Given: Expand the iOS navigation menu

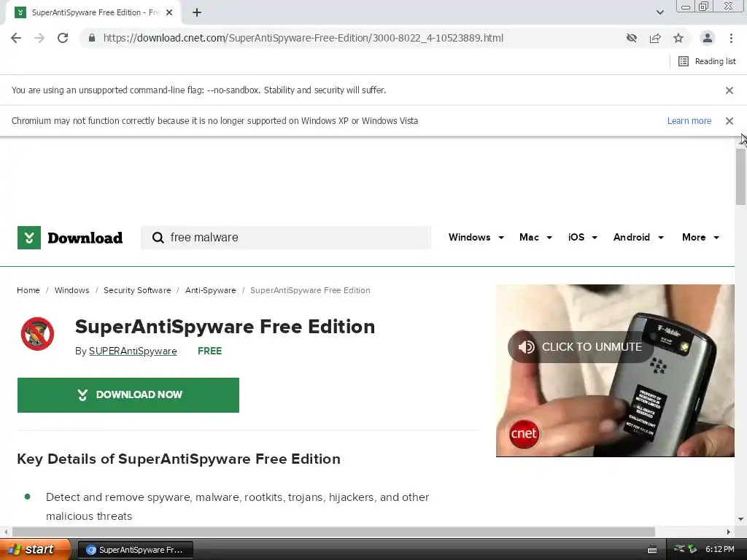Looking at the screenshot, I should pyautogui.click(x=582, y=238).
